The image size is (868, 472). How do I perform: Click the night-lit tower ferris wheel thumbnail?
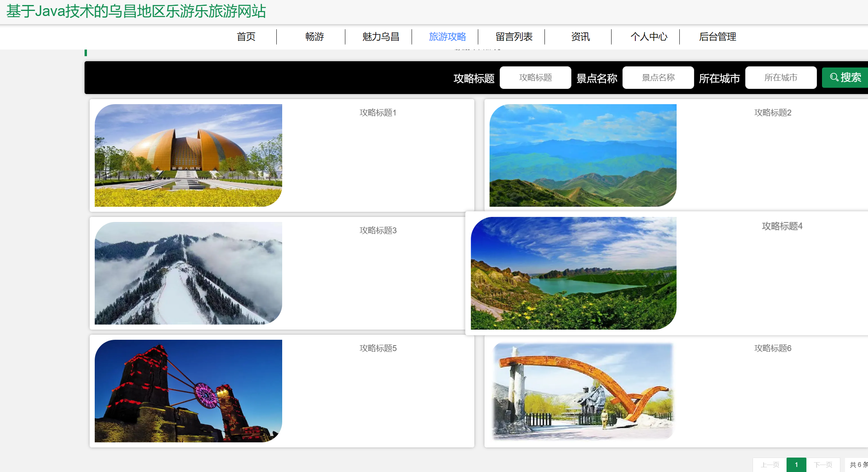point(188,391)
